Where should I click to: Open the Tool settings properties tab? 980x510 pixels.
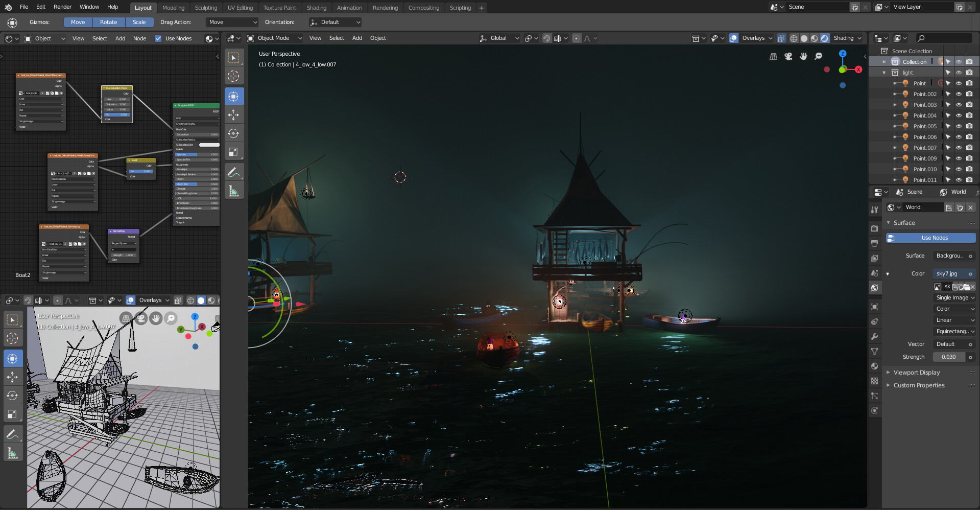click(x=875, y=210)
